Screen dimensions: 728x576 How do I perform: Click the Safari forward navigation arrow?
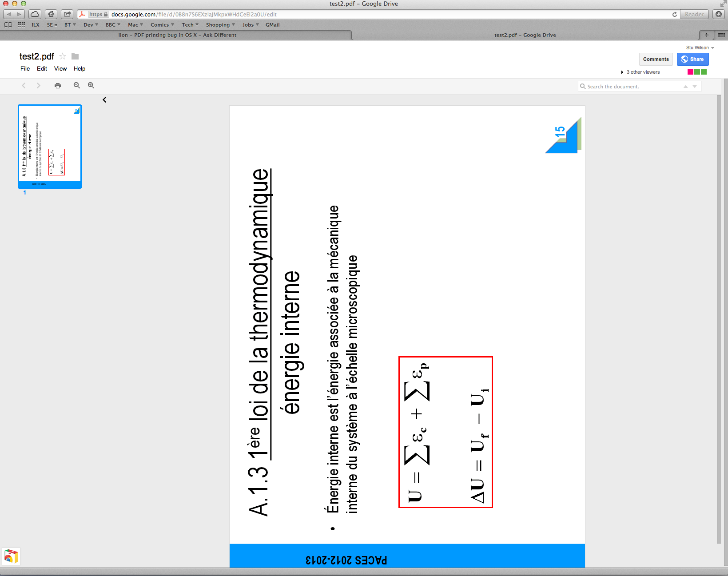pyautogui.click(x=20, y=14)
